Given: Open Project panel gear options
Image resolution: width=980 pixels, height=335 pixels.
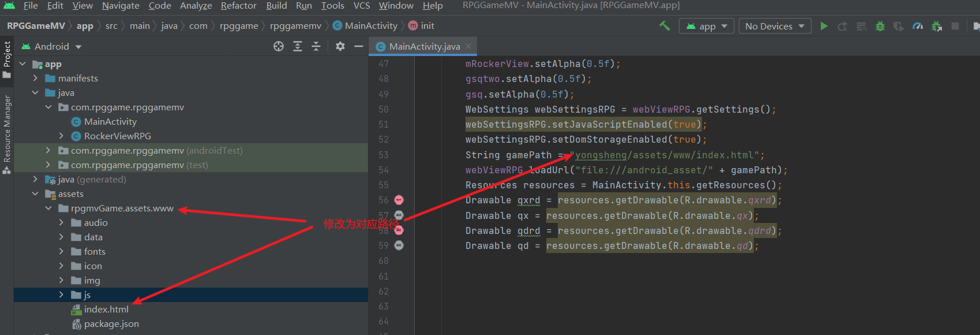Looking at the screenshot, I should click(x=340, y=46).
